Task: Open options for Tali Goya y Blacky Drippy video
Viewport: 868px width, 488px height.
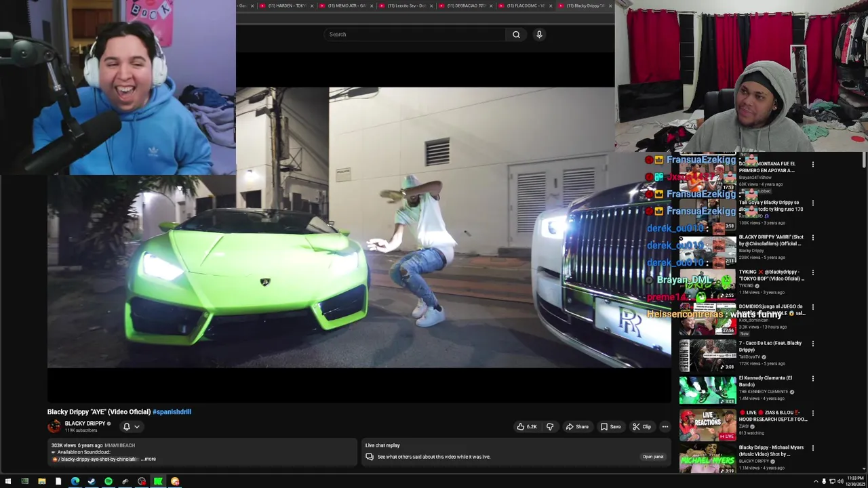Action: (x=813, y=203)
